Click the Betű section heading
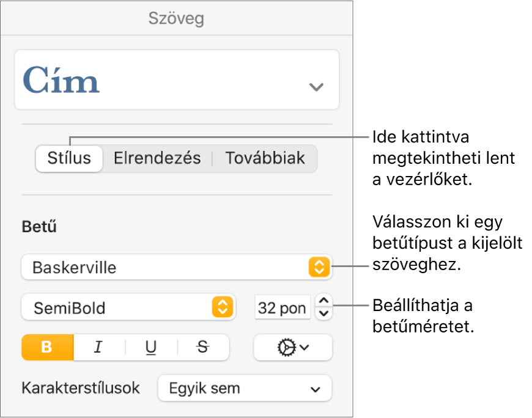The width and height of the screenshot is (532, 418). pyautogui.click(x=39, y=227)
